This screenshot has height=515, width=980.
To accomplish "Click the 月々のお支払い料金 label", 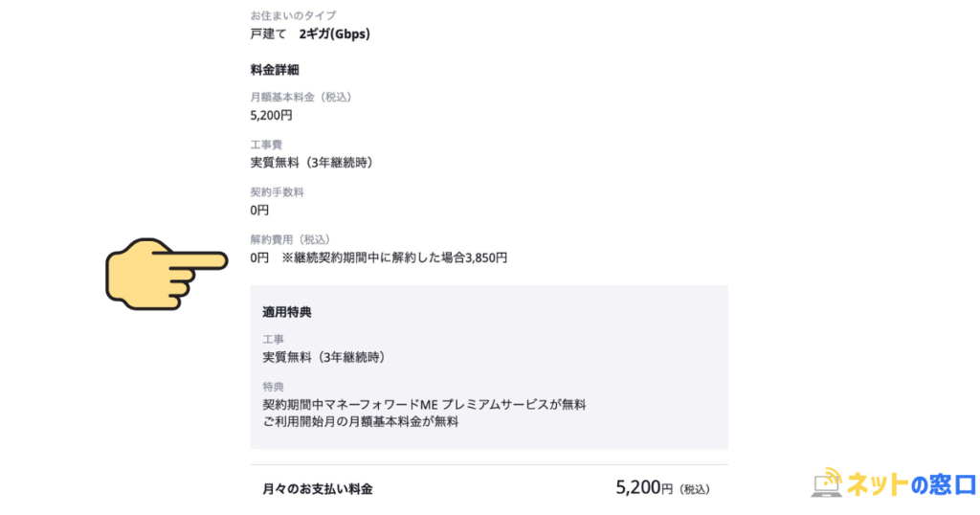I will 318,489.
